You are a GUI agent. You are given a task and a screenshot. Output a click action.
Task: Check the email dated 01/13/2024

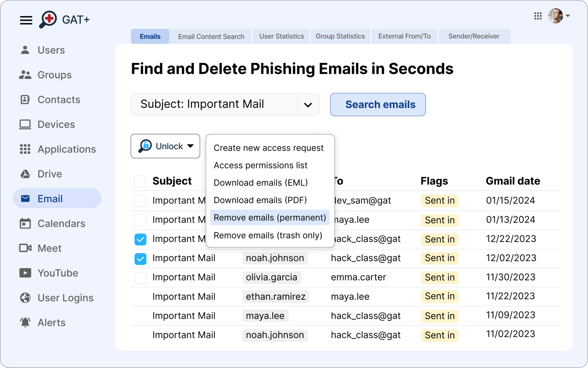[140, 220]
